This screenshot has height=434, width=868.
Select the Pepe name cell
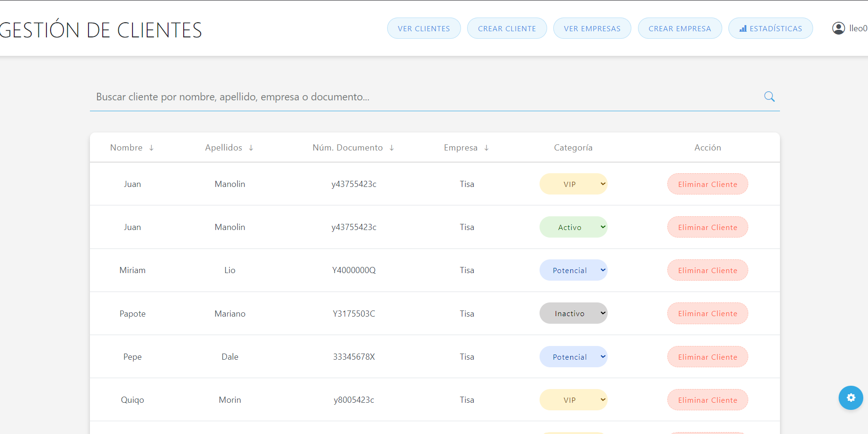coord(133,357)
